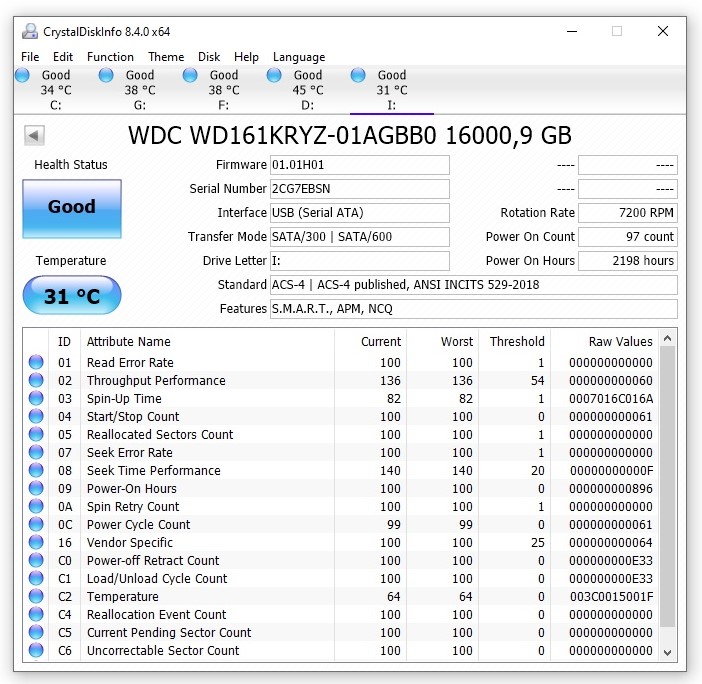Close the CrystalDiskInfo window
Image resolution: width=702 pixels, height=684 pixels.
pyautogui.click(x=663, y=31)
